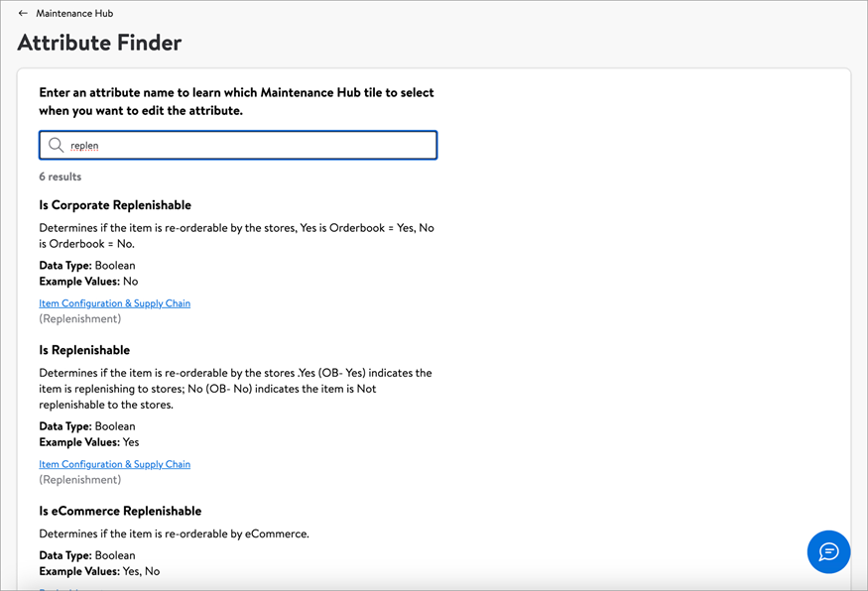Click the "Example Values: Yes, No" line
Screen dimensions: 868x591
tap(99, 571)
